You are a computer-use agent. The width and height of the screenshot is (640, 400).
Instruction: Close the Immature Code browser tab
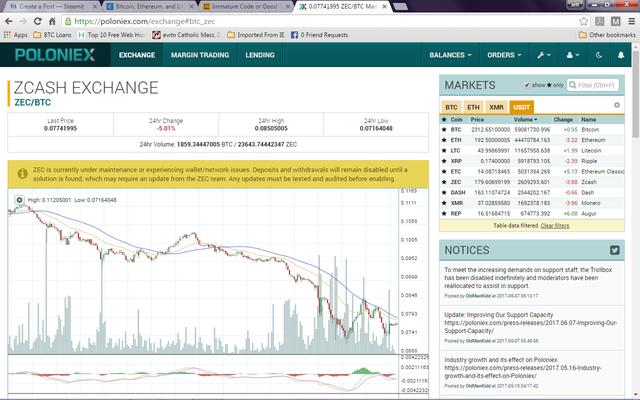[288, 7]
